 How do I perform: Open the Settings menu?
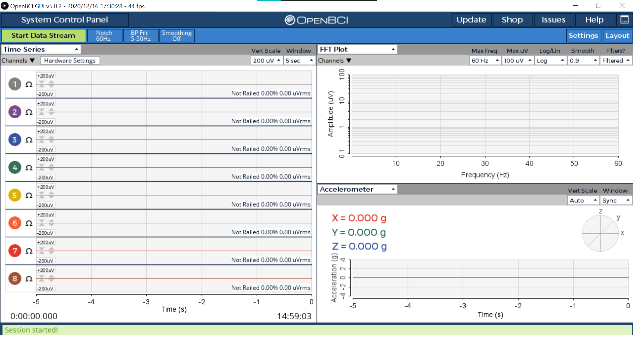coord(583,35)
